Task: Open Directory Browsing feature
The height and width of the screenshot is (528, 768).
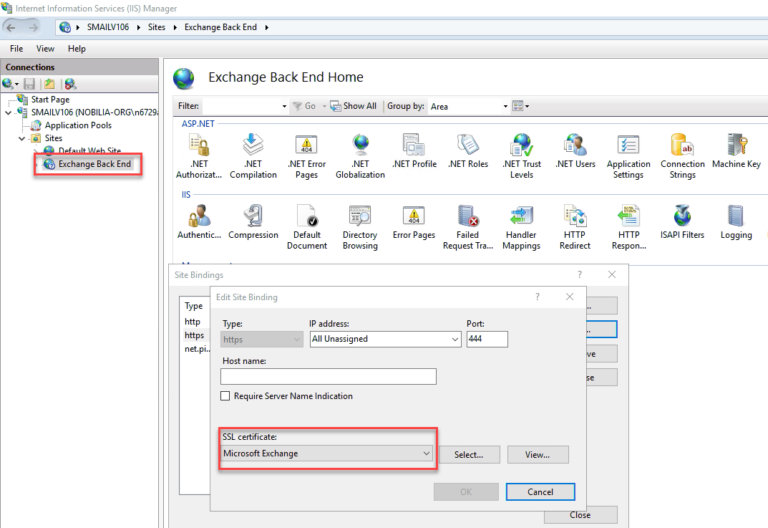Action: (360, 227)
